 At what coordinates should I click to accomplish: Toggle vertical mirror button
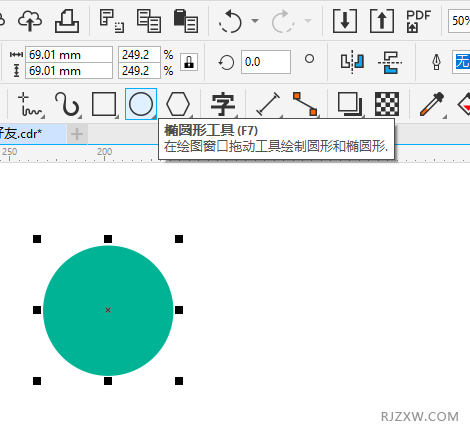(390, 62)
